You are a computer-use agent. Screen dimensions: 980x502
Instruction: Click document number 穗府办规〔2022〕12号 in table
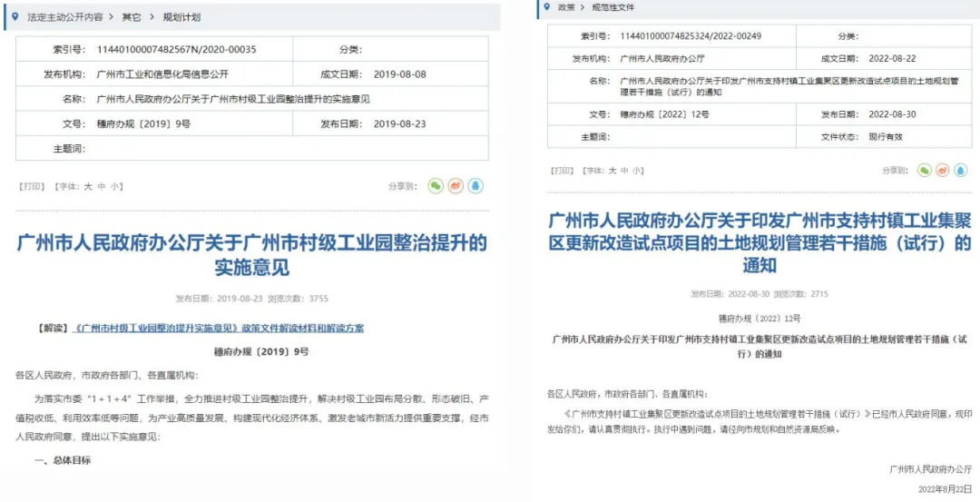(664, 114)
